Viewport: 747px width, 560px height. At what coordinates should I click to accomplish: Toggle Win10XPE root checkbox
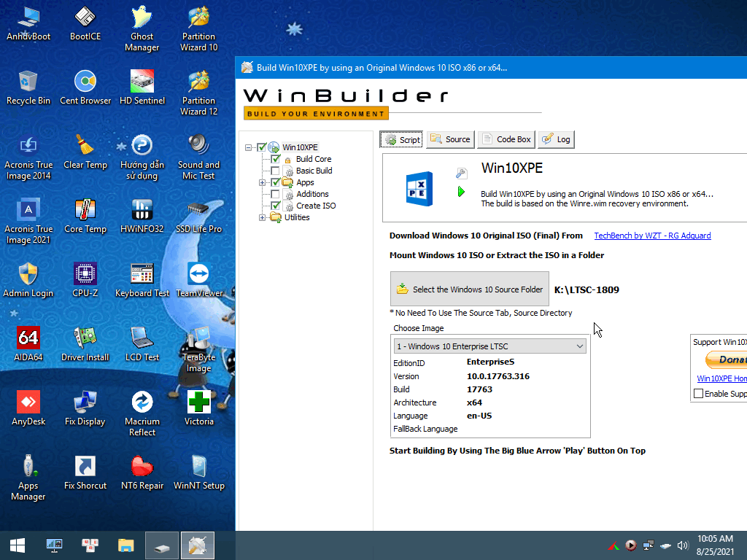coord(262,147)
